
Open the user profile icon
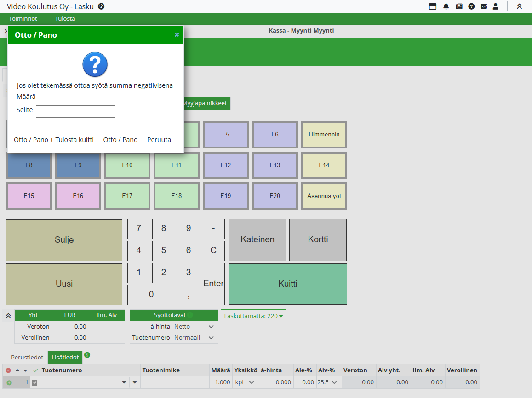495,6
